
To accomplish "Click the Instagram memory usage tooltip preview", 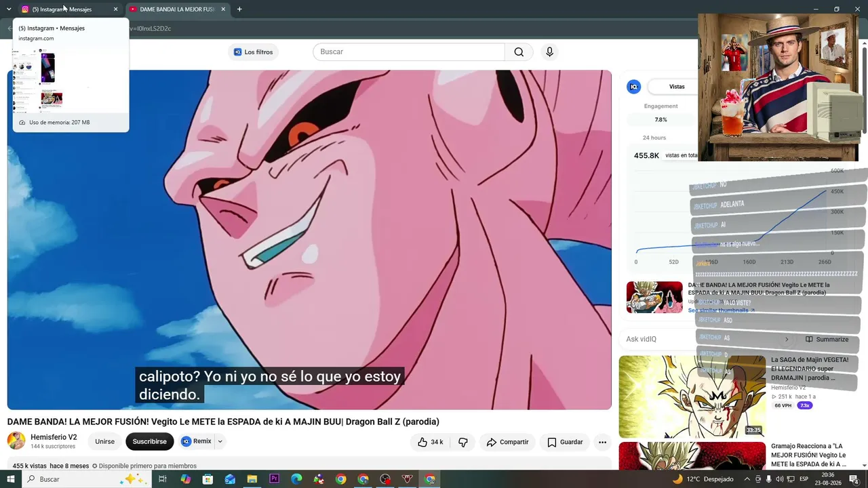I will click(71, 75).
